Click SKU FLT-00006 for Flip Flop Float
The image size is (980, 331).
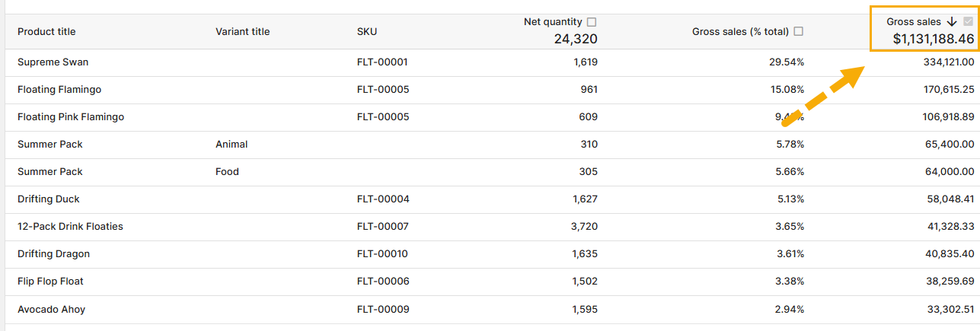383,281
